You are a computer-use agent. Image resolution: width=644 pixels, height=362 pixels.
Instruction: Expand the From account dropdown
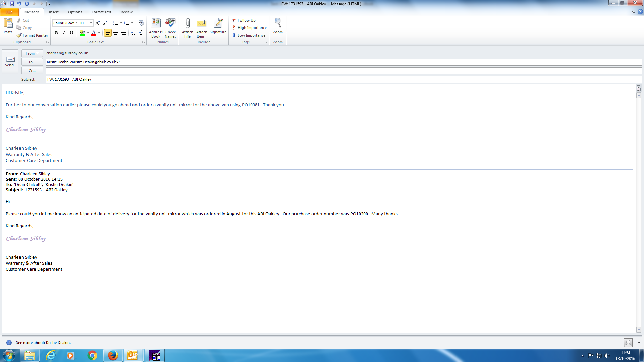pos(32,53)
